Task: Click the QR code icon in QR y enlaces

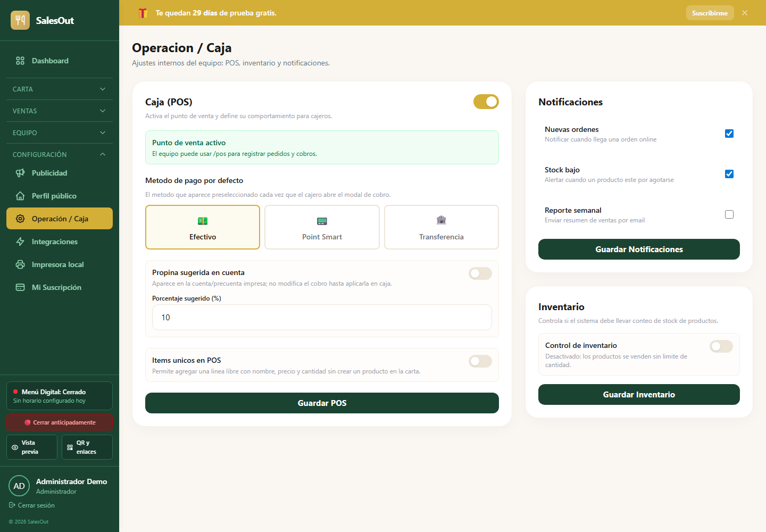Action: coord(70,447)
